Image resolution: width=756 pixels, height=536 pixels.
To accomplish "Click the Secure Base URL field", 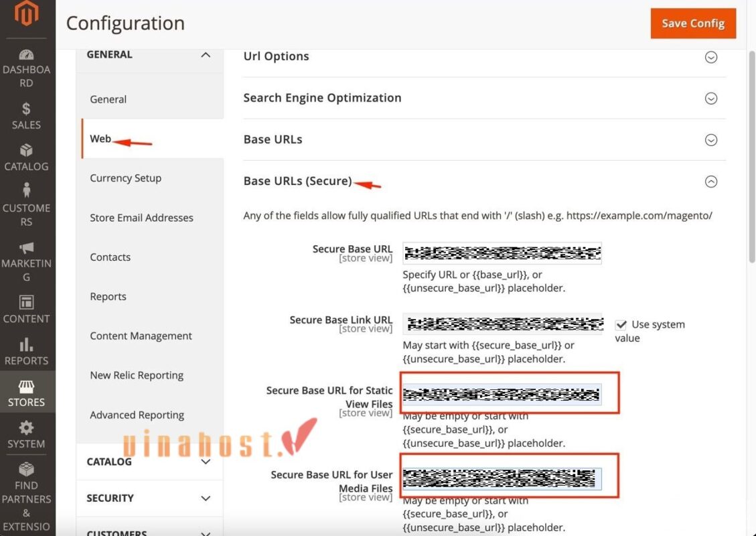I will pos(502,253).
